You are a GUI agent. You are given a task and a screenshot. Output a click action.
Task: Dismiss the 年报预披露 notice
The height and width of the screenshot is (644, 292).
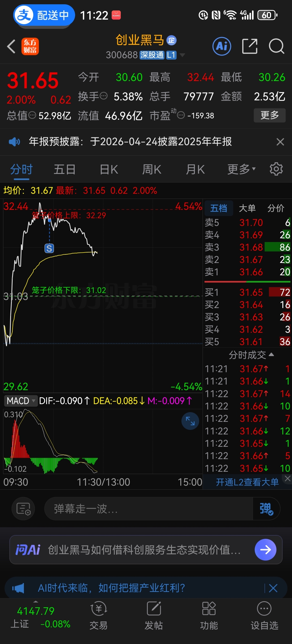coord(280,142)
